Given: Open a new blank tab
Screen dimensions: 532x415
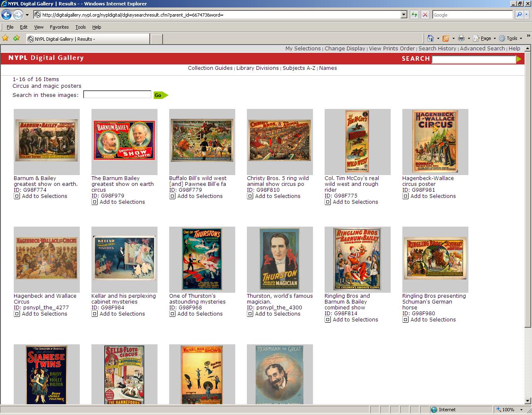Looking at the screenshot, I should coord(156,39).
